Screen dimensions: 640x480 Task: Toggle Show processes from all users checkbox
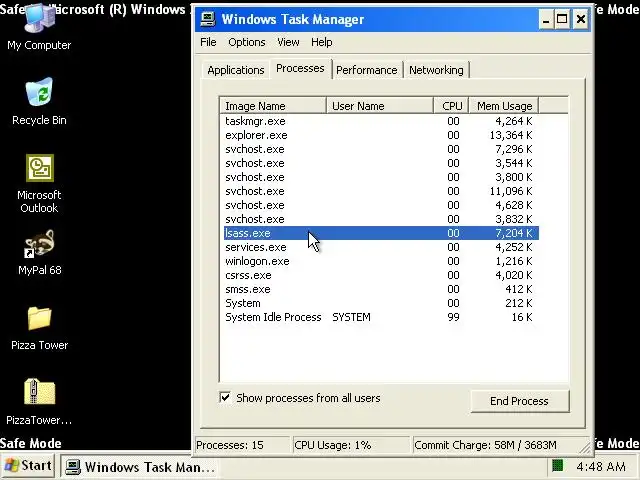pos(225,398)
